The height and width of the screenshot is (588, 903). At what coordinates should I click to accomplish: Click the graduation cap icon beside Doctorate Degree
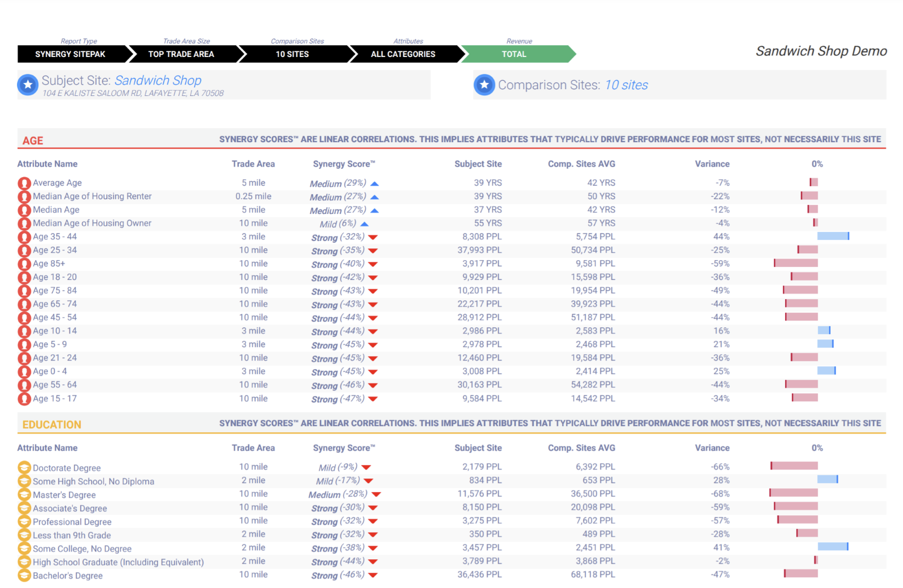[24, 467]
